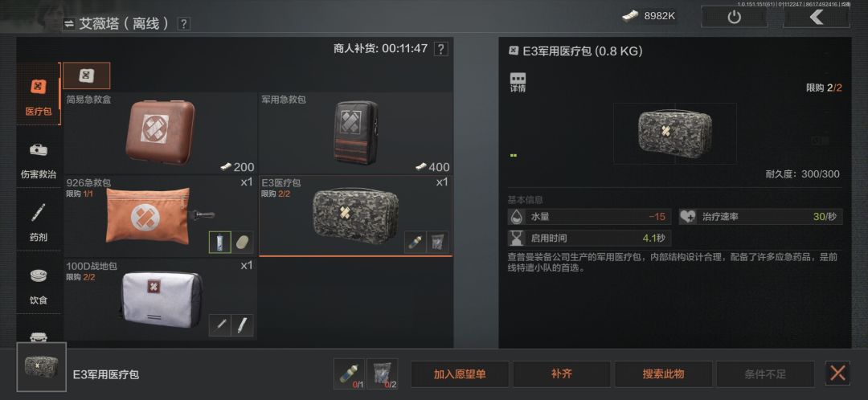Screen dimensions: 868x400
Task: Click the water bottle 0/1 requirement slot
Action: [350, 374]
